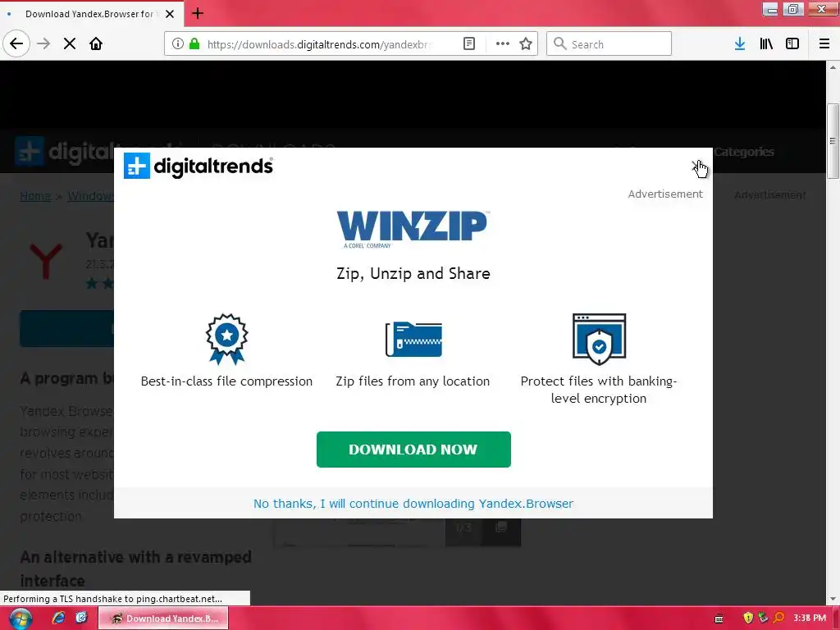Click the Firefox Search field
This screenshot has height=630, width=840.
pos(609,44)
